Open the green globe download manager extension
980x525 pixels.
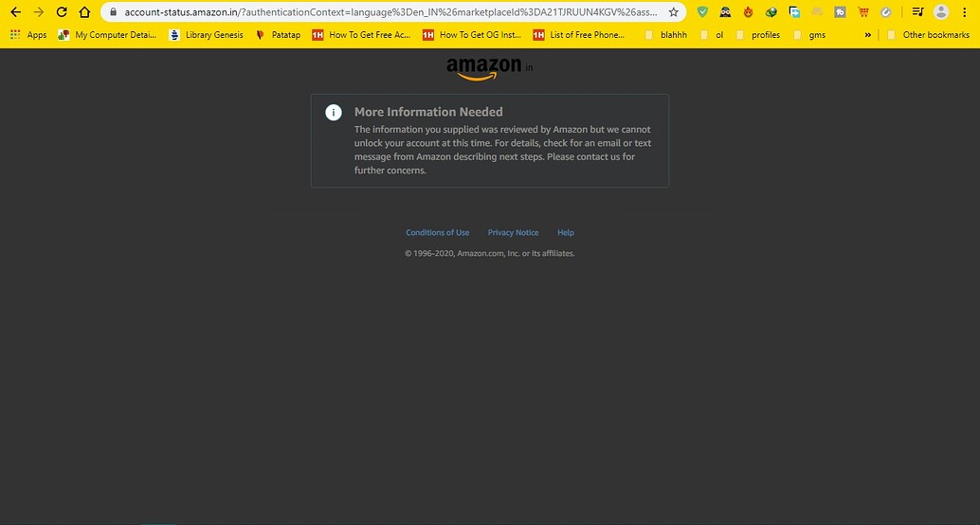[x=771, y=12]
